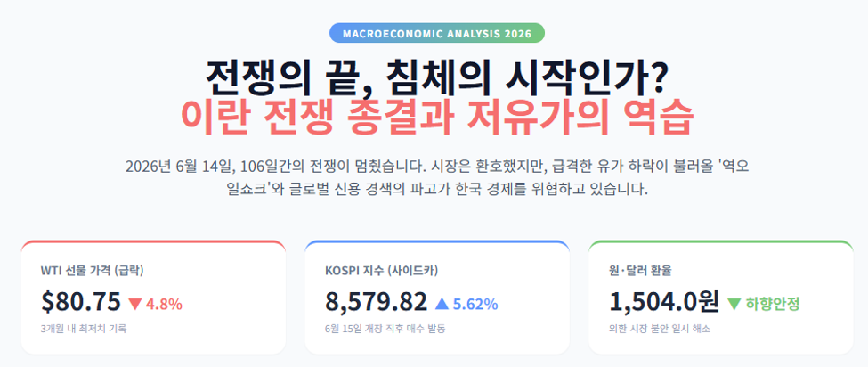Click the $80.75 price value
Screen dimensions: 868x367
click(81, 302)
